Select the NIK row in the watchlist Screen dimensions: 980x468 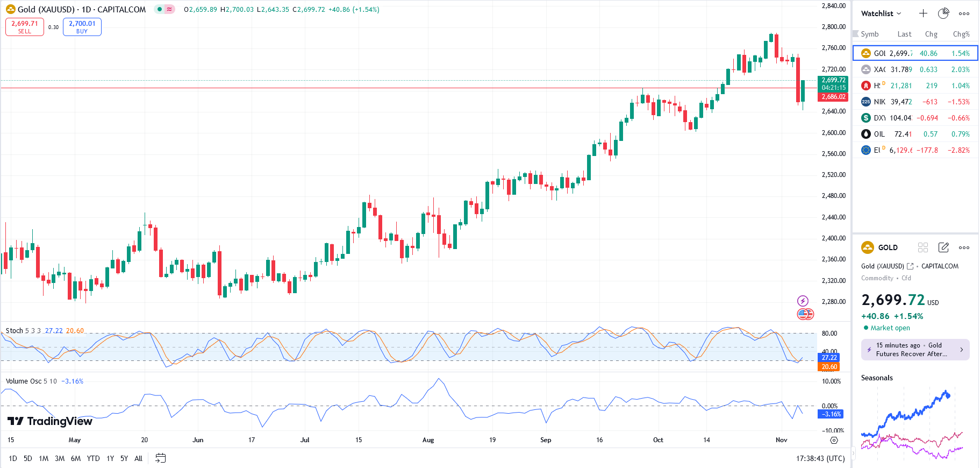point(915,102)
